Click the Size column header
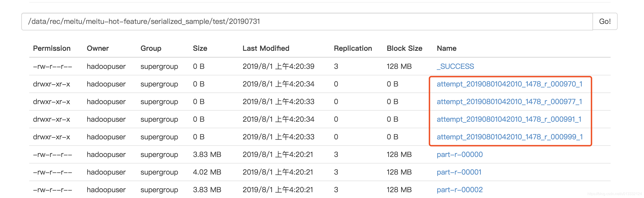The image size is (644, 198). click(x=200, y=48)
